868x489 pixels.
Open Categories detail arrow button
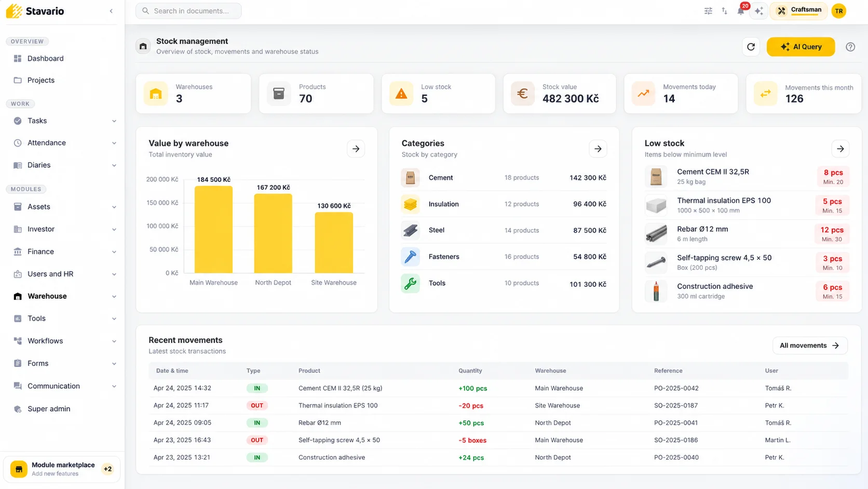(x=598, y=149)
